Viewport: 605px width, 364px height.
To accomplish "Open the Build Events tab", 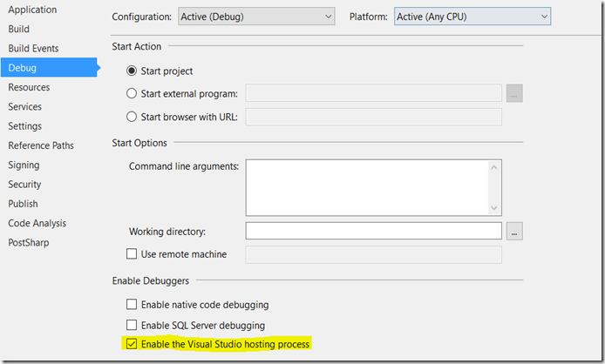I will [x=34, y=49].
